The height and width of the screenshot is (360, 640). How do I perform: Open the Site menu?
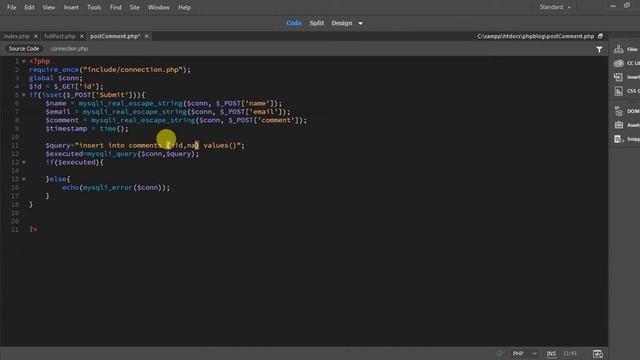tap(134, 7)
